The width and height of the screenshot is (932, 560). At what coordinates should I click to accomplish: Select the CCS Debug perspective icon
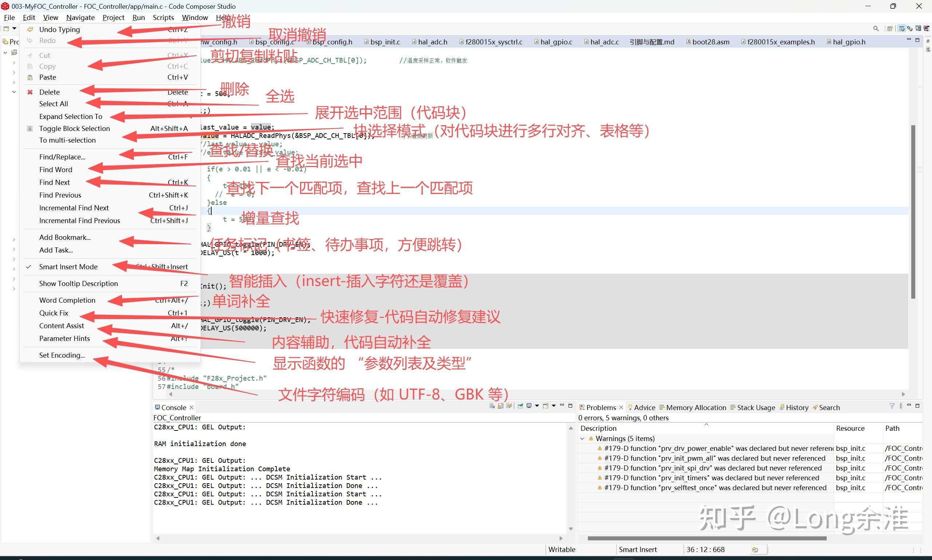[x=910, y=28]
